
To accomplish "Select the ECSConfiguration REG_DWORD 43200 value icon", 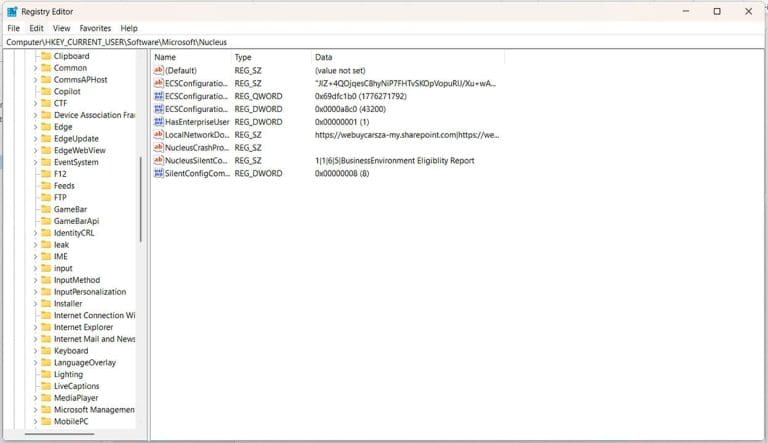I will 158,109.
